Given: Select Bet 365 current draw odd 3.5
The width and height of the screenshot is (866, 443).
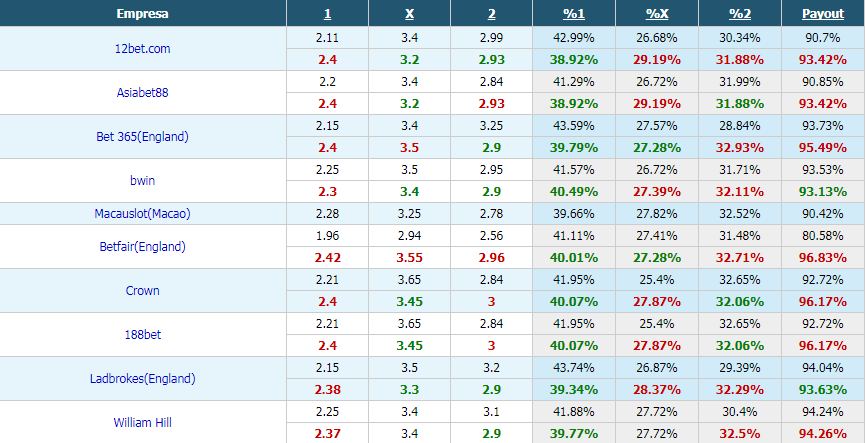Looking at the screenshot, I should (409, 147).
